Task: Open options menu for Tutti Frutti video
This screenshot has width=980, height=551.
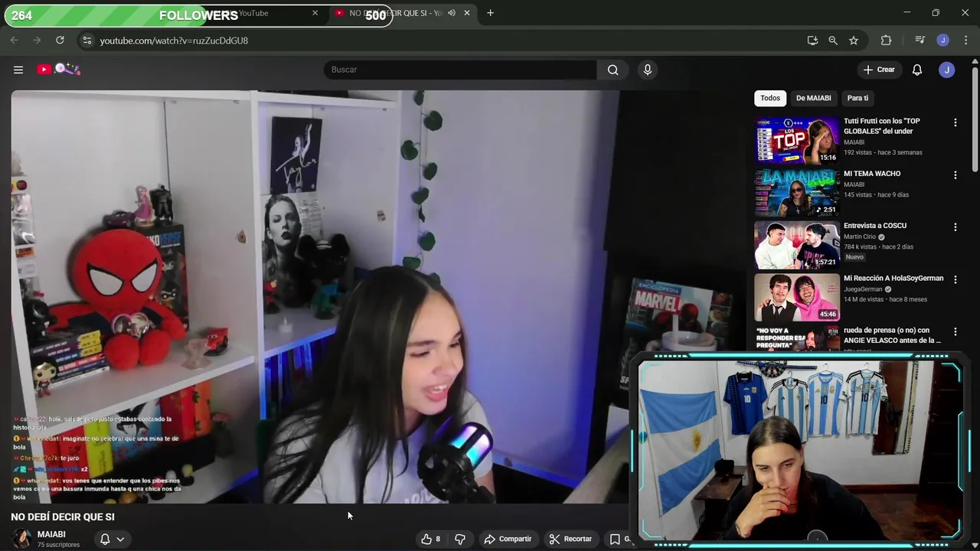Action: tap(955, 122)
